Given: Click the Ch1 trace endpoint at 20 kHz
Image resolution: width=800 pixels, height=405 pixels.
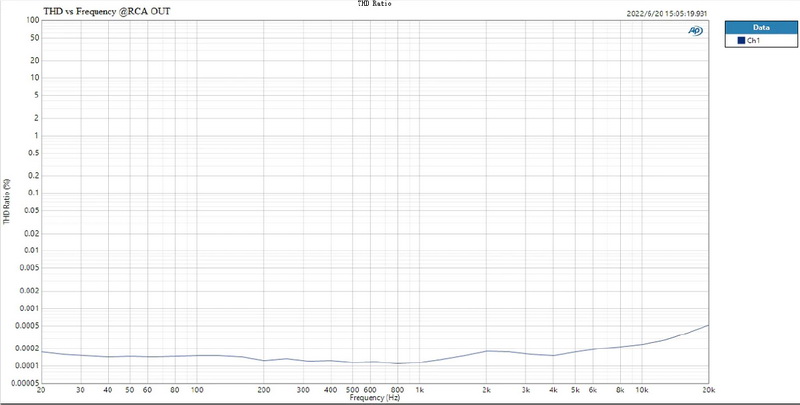Looking at the screenshot, I should pos(709,325).
